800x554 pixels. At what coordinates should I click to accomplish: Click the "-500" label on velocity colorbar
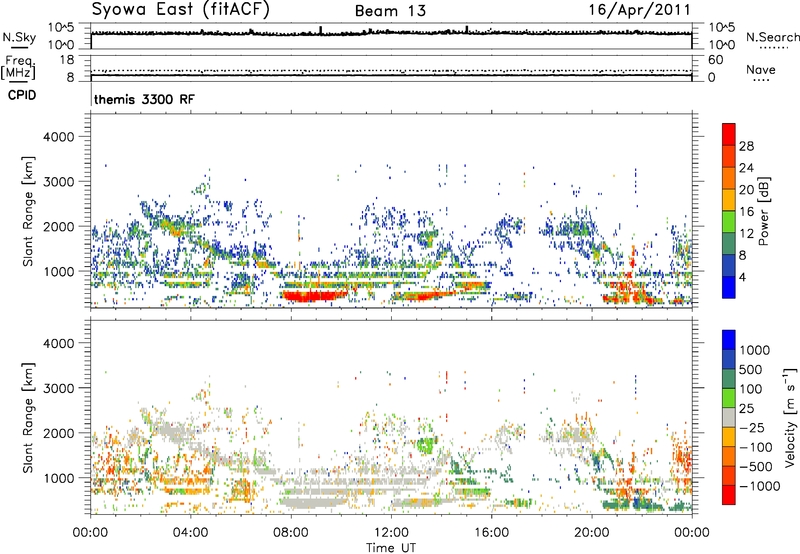(x=755, y=467)
